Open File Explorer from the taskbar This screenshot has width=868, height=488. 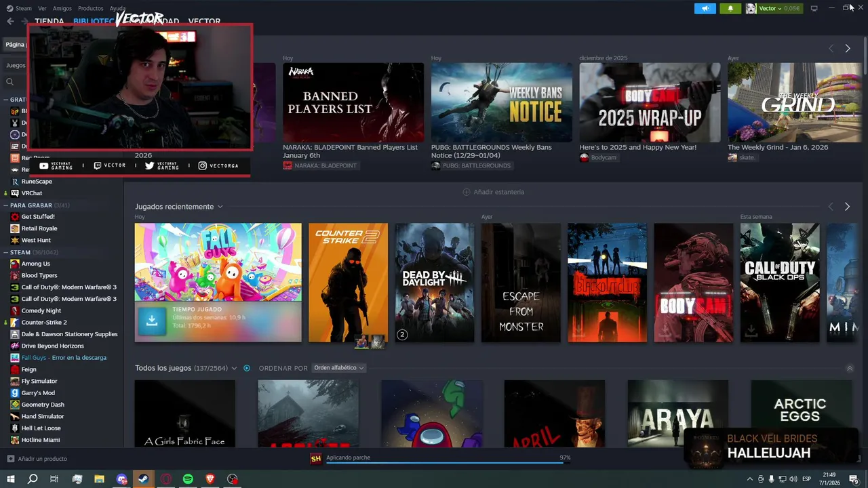pos(100,479)
